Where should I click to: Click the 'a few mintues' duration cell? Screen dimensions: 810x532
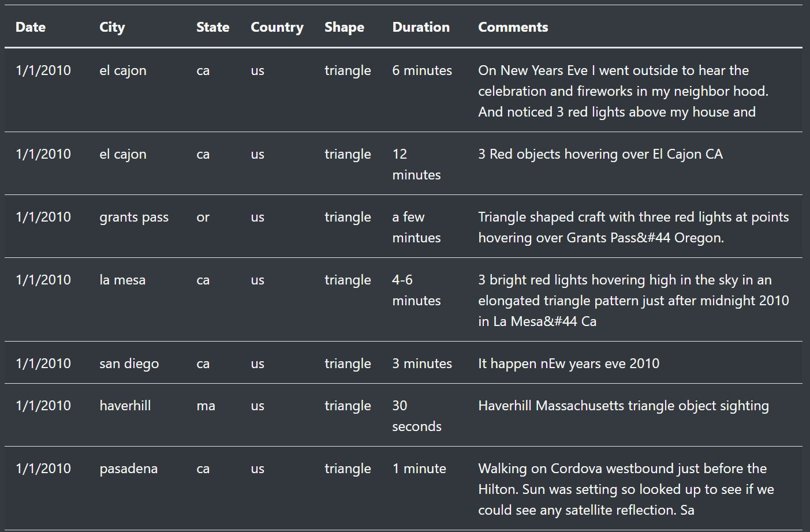416,227
